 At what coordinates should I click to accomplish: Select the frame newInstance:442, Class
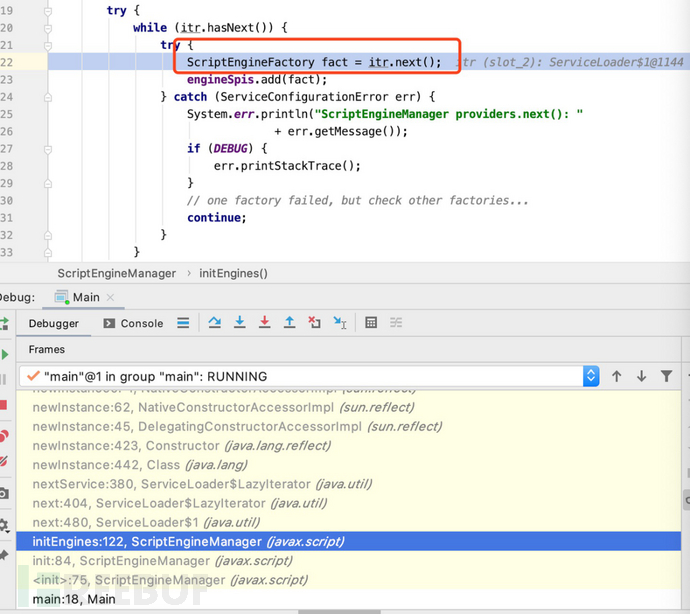349,465
